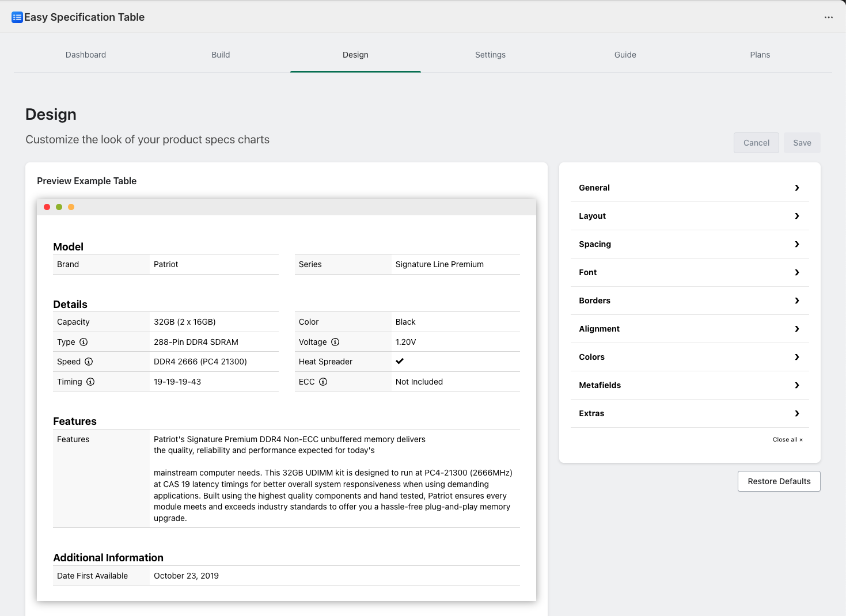Expand the Borders section
The image size is (846, 616).
tap(689, 301)
